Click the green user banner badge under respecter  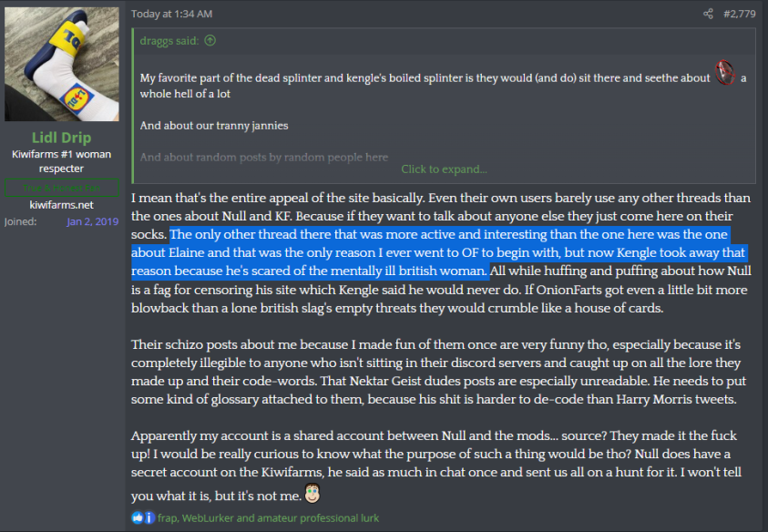click(62, 187)
